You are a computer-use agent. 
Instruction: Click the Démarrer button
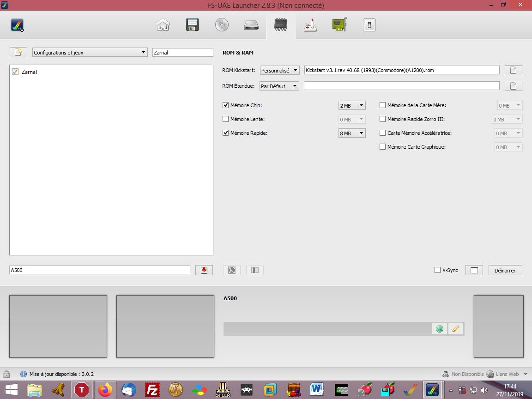505,270
